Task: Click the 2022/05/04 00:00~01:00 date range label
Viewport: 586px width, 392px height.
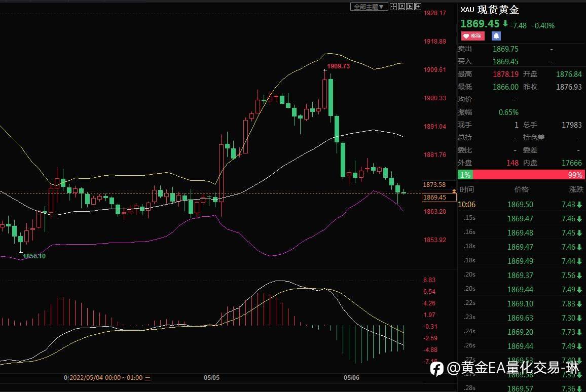Action: (106, 377)
